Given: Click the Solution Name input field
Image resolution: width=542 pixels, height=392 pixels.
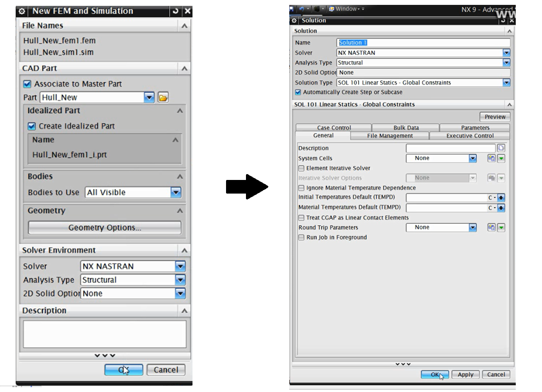Looking at the screenshot, I should (423, 43).
